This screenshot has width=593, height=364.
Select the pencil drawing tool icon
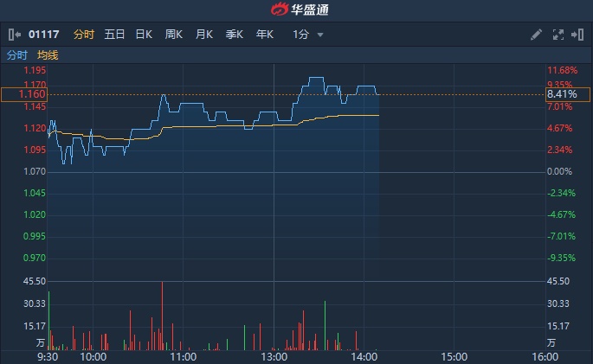(x=537, y=35)
